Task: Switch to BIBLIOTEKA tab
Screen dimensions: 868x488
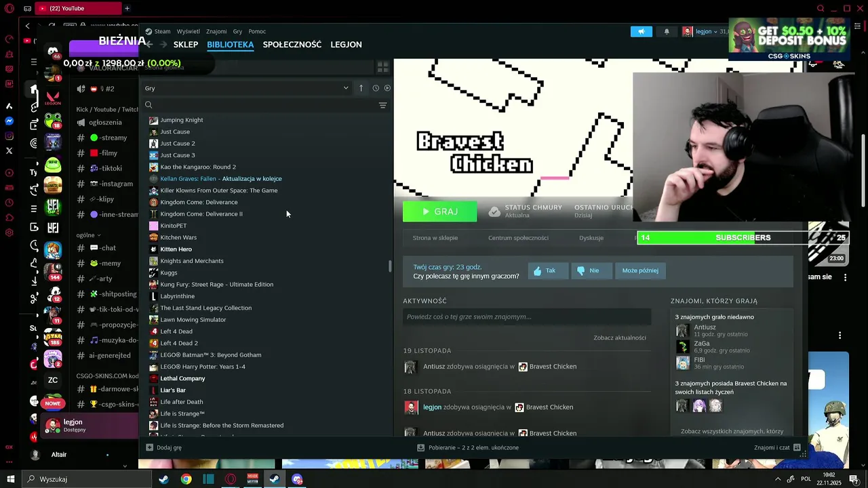Action: 231,45
